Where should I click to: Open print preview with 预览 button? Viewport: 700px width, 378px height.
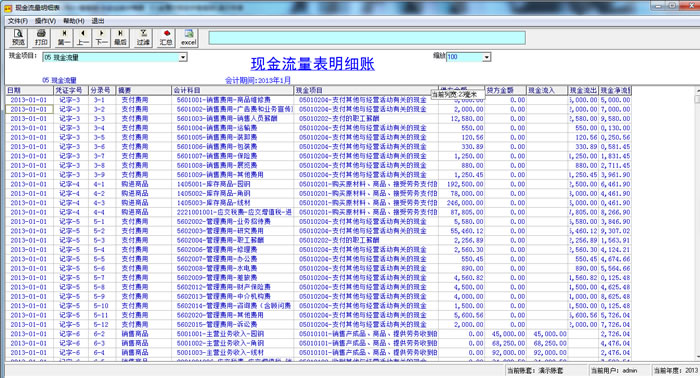tap(18, 37)
